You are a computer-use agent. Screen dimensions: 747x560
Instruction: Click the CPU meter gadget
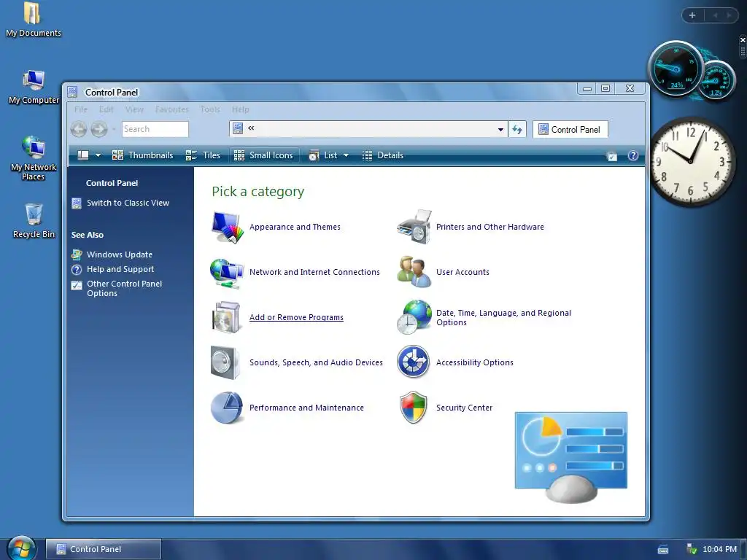692,69
